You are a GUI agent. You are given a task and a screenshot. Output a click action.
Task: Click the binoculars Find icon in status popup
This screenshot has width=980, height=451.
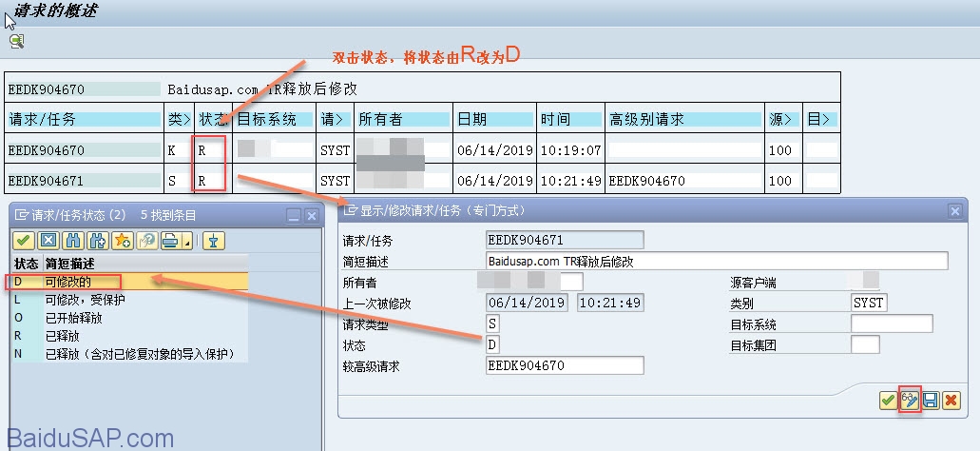click(x=73, y=241)
